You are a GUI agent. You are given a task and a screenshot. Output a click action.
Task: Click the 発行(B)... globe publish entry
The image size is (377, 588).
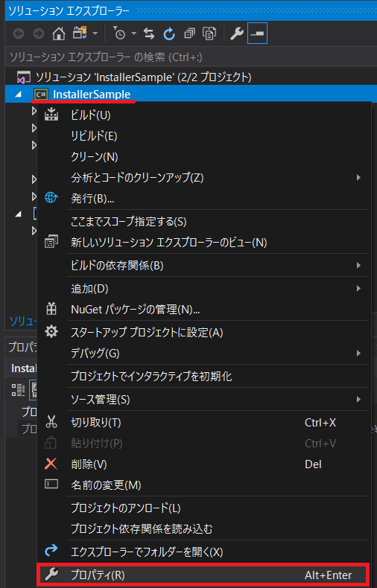tap(204, 198)
